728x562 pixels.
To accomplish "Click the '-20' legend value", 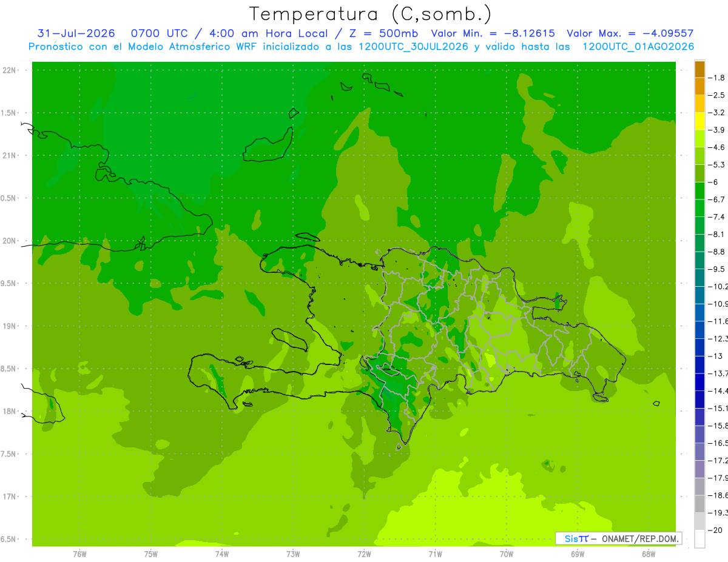I will pyautogui.click(x=715, y=530).
